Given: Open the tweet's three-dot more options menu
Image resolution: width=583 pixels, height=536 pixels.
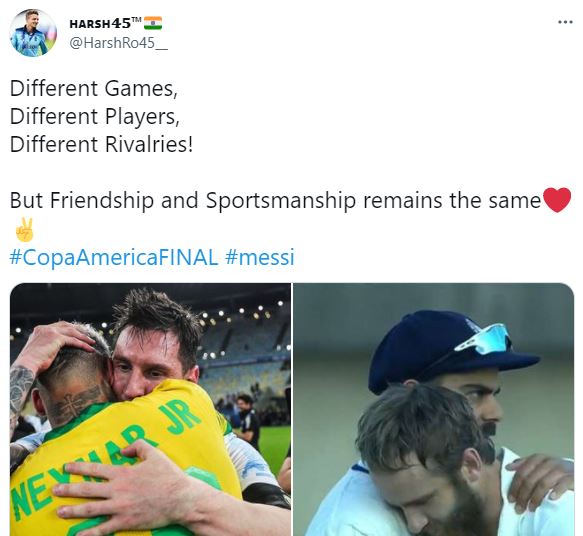Looking at the screenshot, I should (x=565, y=22).
